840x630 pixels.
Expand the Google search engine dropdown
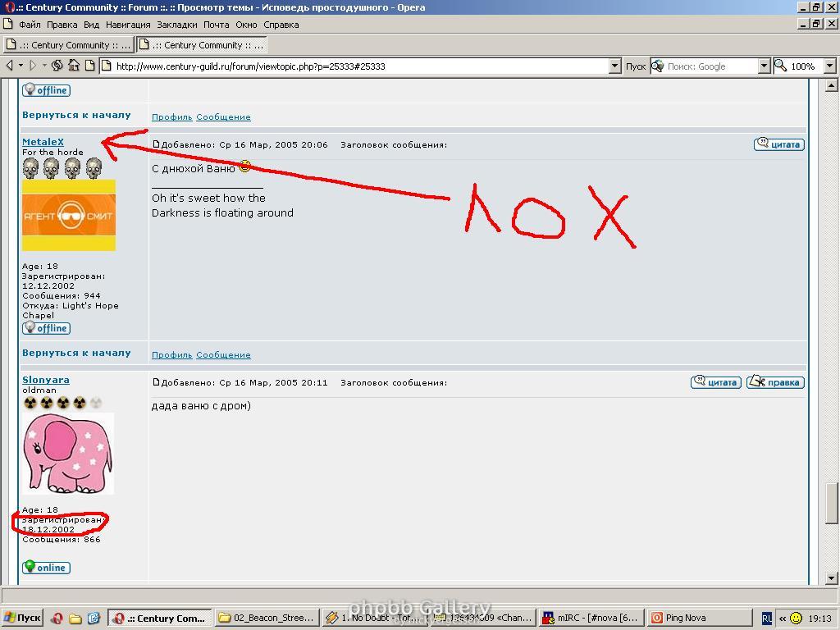764,66
